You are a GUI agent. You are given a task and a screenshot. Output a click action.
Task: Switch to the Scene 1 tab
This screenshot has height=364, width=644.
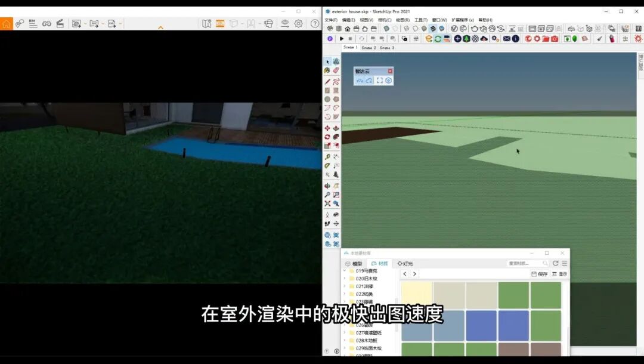351,48
